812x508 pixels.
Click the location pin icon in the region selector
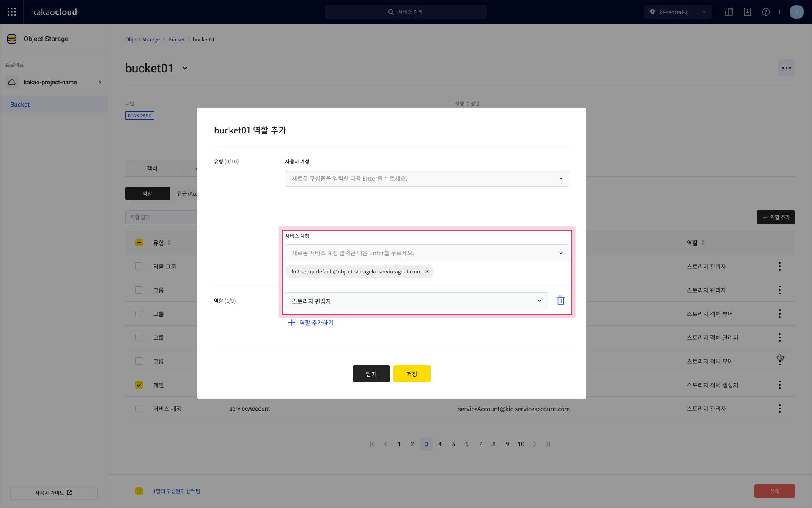652,12
